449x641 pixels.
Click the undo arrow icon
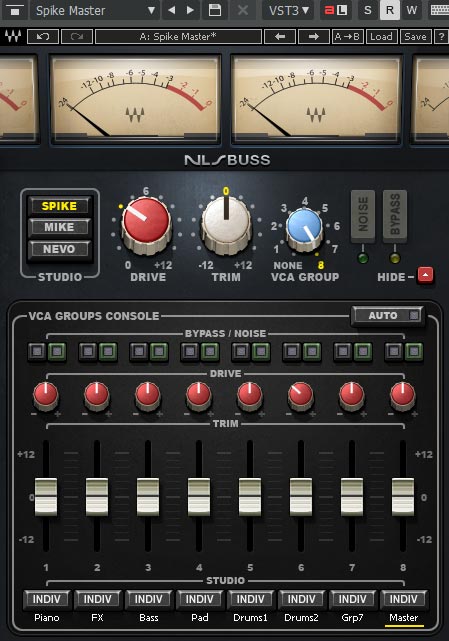(x=43, y=36)
